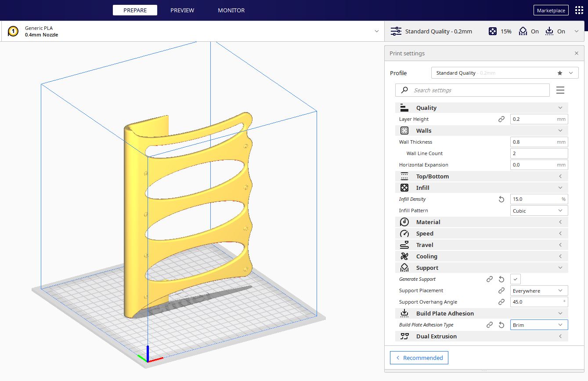Open Build Plate Adhesion Type dropdown
Viewport: 588px width, 381px height.
[539, 325]
